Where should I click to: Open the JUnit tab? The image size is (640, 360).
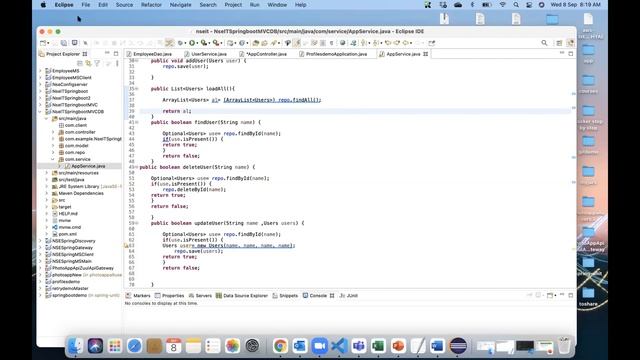[x=349, y=296]
